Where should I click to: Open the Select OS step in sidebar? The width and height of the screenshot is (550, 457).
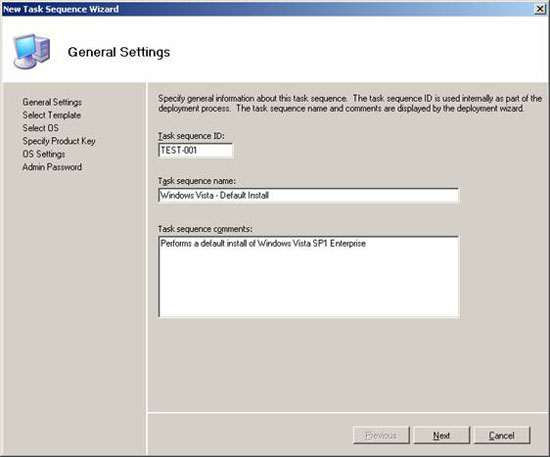(40, 128)
